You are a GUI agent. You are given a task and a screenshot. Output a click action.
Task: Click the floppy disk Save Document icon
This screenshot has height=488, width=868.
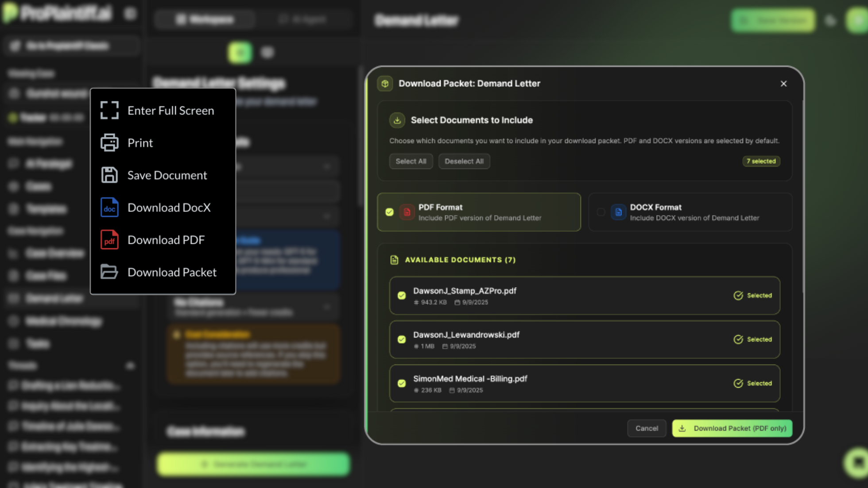click(x=109, y=175)
